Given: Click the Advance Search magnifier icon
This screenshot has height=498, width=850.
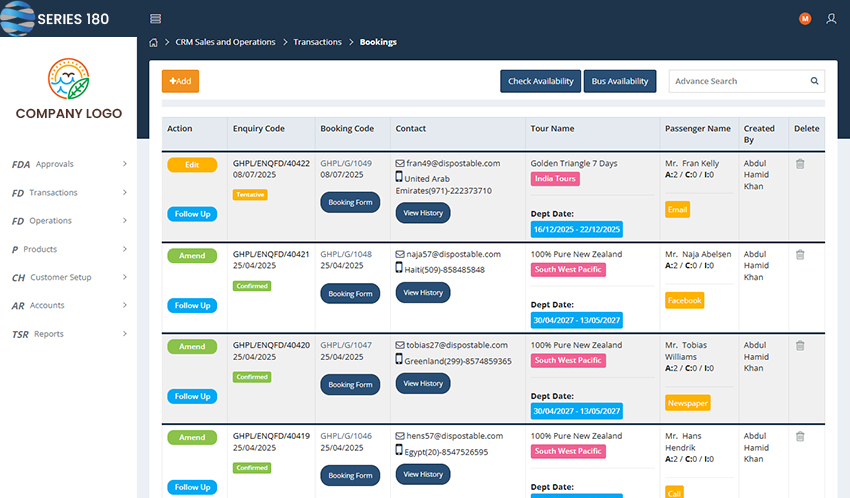Looking at the screenshot, I should [814, 81].
